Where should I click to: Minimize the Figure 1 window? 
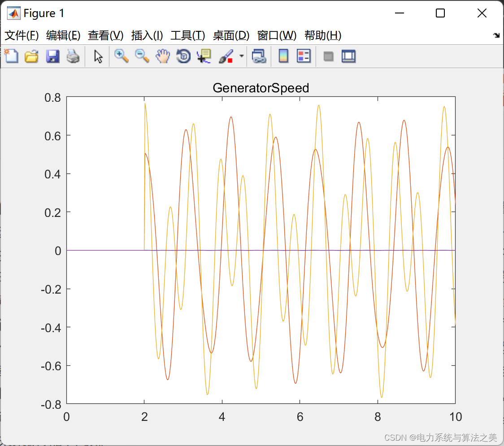(x=399, y=13)
